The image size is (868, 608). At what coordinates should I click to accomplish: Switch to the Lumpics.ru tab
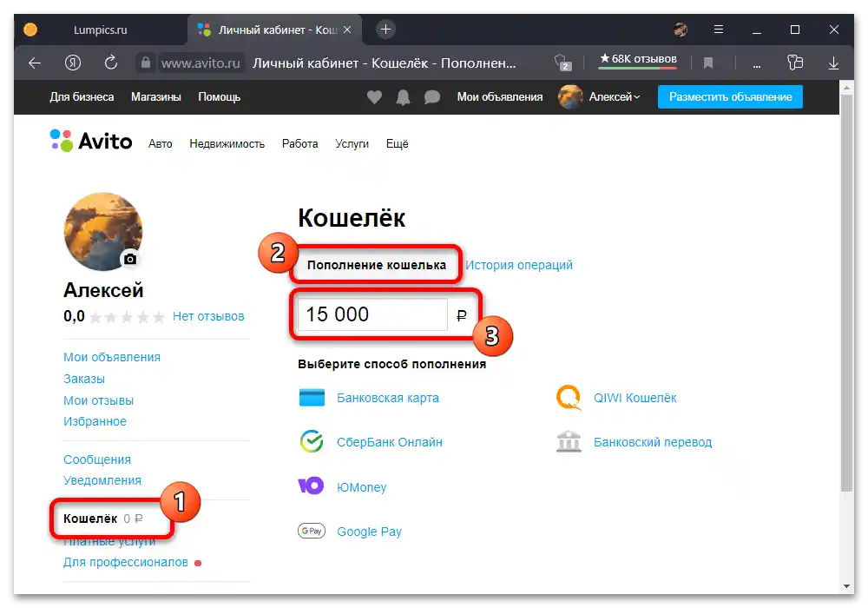click(x=100, y=30)
